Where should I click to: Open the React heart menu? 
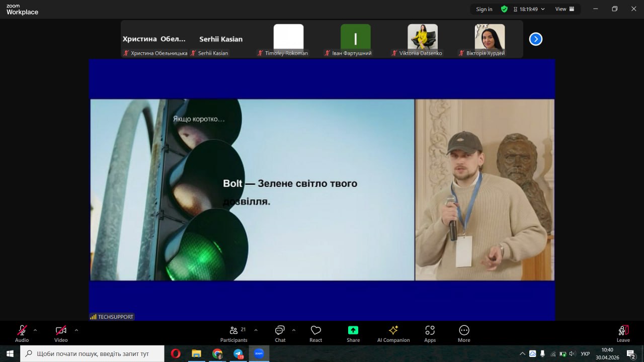click(x=316, y=333)
